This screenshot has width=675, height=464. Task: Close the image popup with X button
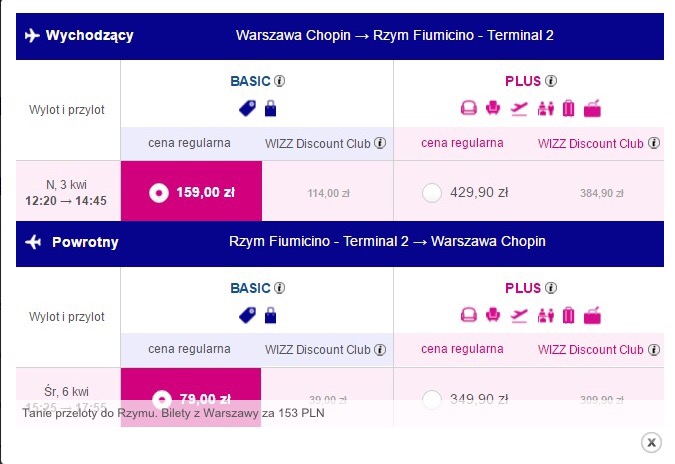tap(651, 442)
